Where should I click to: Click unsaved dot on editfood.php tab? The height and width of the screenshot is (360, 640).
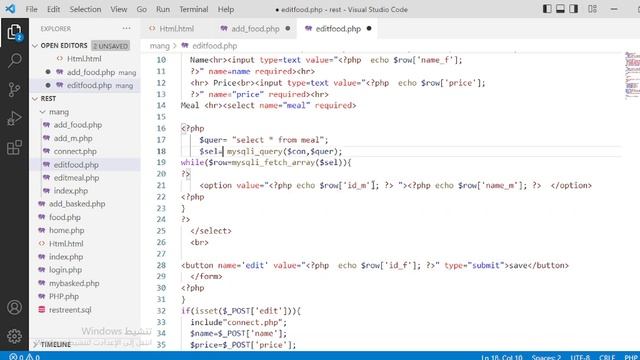click(369, 29)
